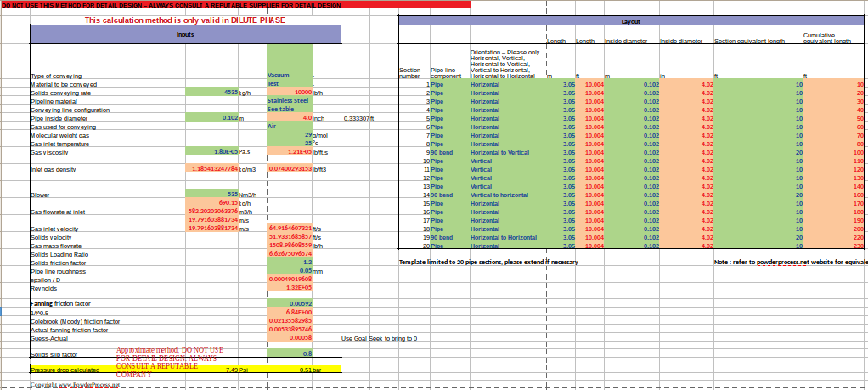This screenshot has width=868, height=390.
Task: Click section 14 'Vertical to horizontal' orientation cell
Action: (x=504, y=195)
